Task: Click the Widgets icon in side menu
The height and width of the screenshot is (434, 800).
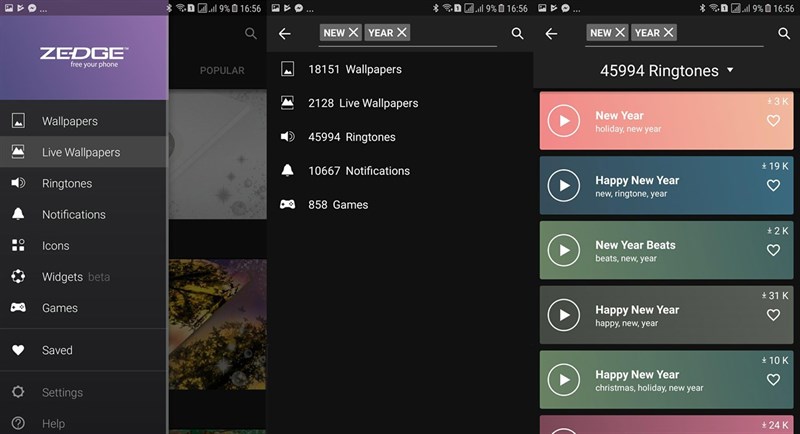Action: click(x=18, y=276)
